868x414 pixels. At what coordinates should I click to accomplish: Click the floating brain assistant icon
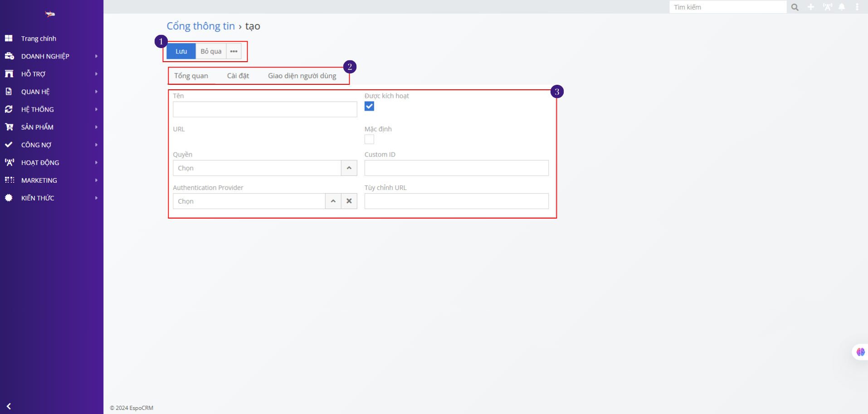[x=860, y=352]
